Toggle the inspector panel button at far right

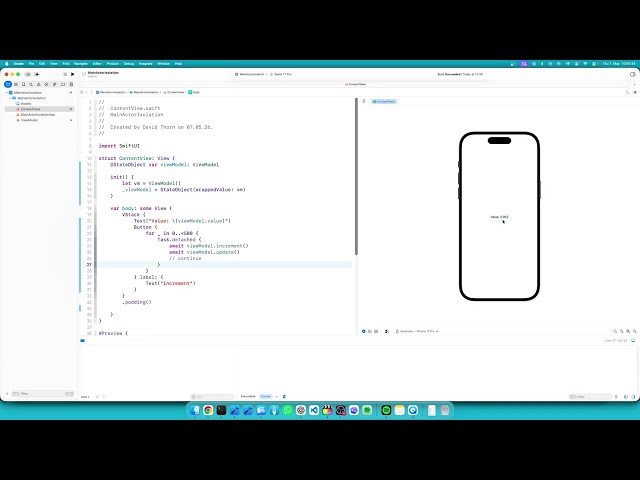(x=633, y=74)
